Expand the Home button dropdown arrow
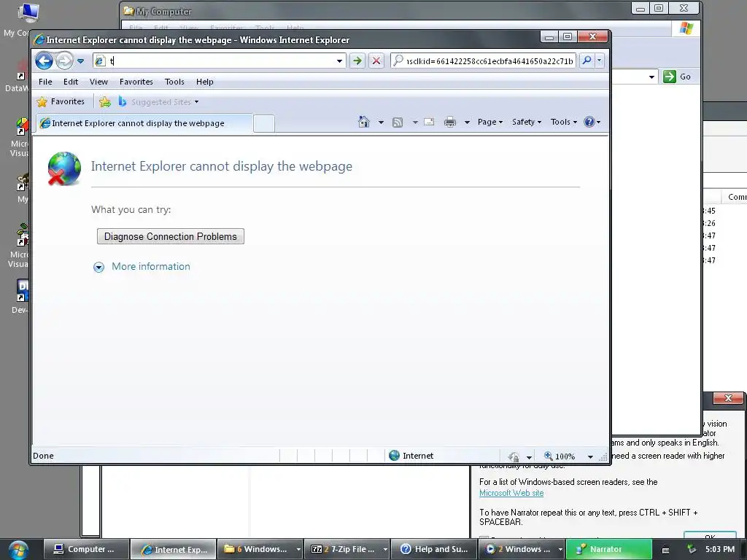747x560 pixels. [381, 122]
